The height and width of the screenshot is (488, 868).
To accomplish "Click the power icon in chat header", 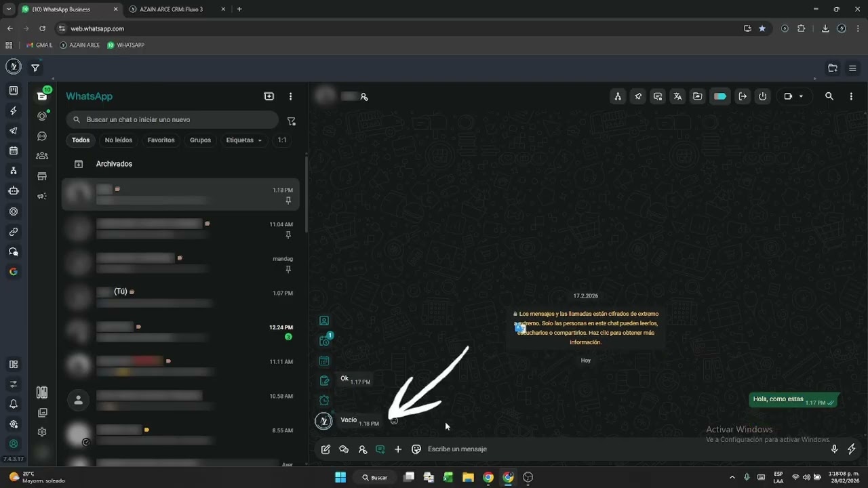I will (763, 96).
